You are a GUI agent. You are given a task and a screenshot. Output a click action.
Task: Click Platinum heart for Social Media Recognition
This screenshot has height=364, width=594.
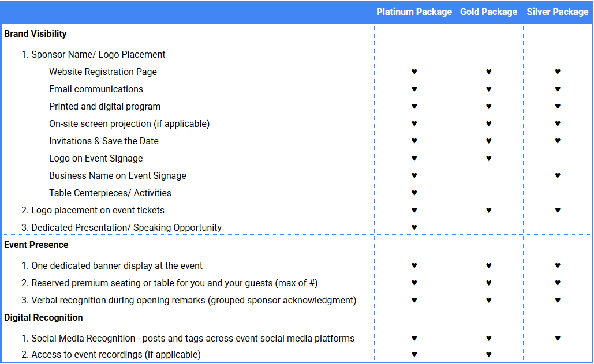click(414, 338)
